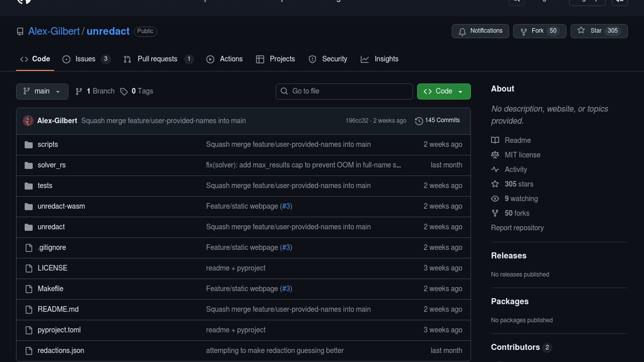The image size is (644, 362).
Task: Click the Fork icon button
Action: [523, 32]
